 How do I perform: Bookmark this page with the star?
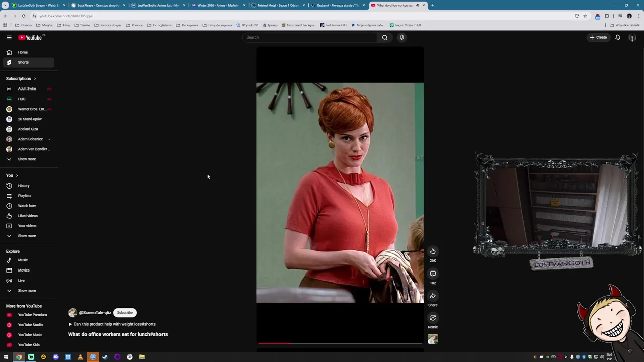click(x=585, y=16)
